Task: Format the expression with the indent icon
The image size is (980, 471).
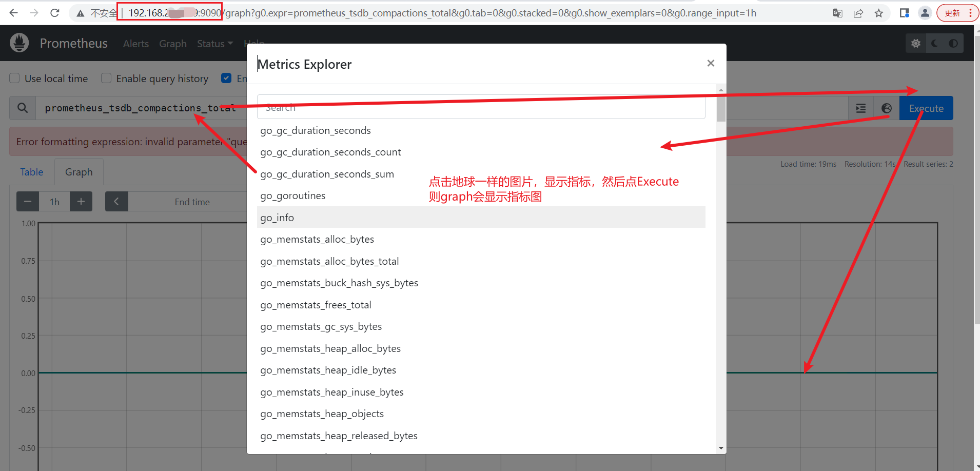Action: [861, 108]
